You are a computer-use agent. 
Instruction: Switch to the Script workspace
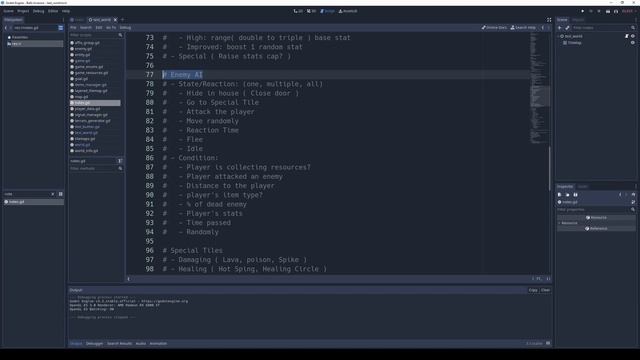tap(327, 11)
